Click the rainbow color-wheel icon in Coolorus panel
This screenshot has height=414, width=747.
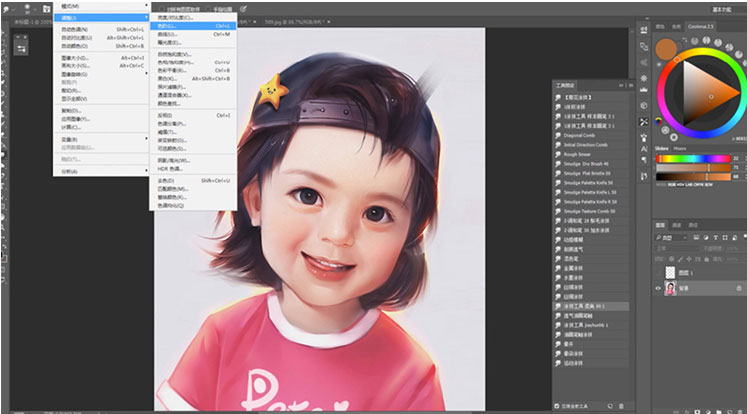pos(658,121)
